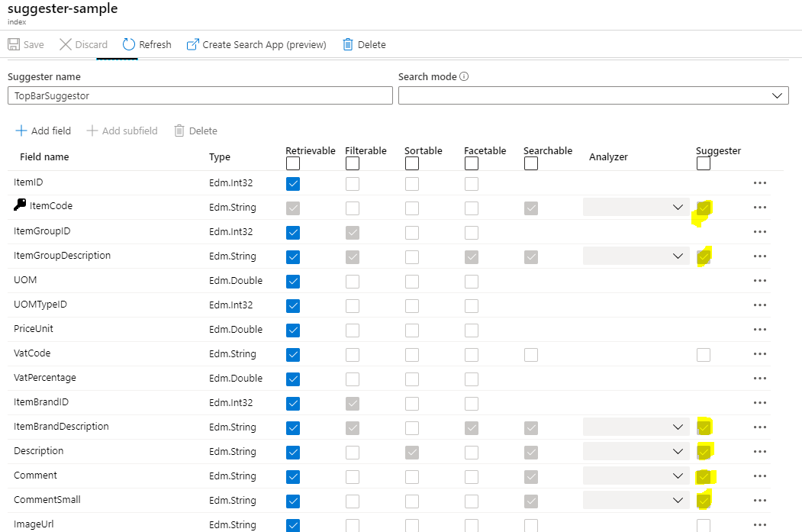802x532 pixels.
Task: Open the more-options ellipsis for ItemBrandID
Action: point(760,402)
